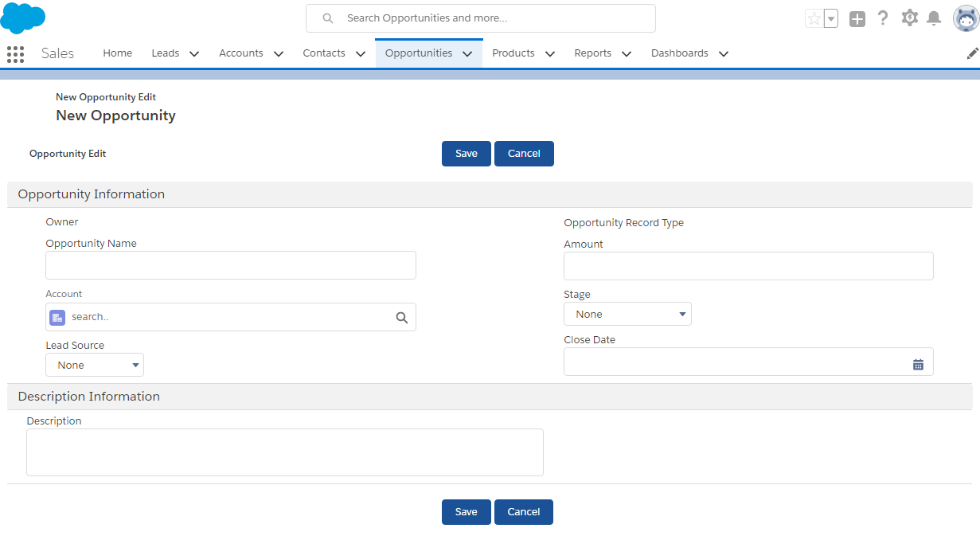980x536 pixels.
Task: Switch to the Home tab
Action: pos(118,53)
